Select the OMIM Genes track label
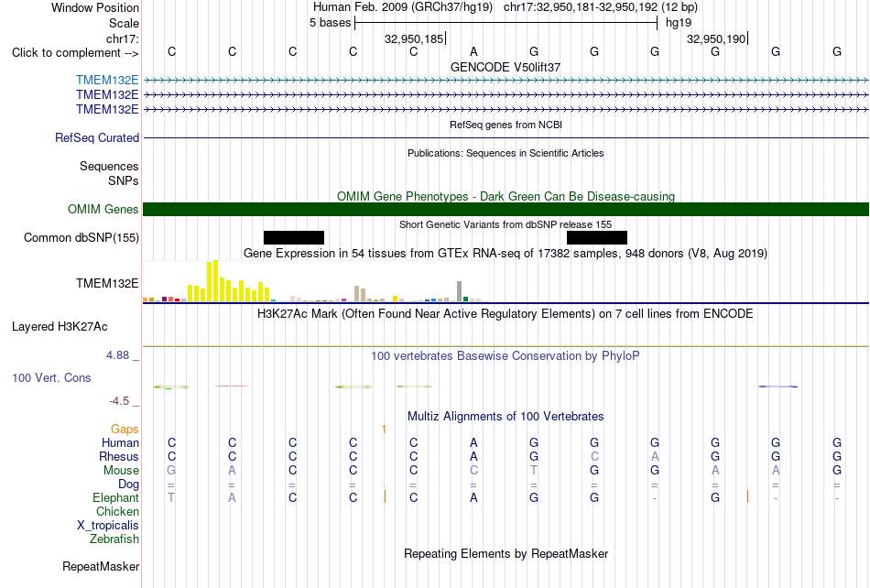Image resolution: width=870 pixels, height=588 pixels. [103, 209]
